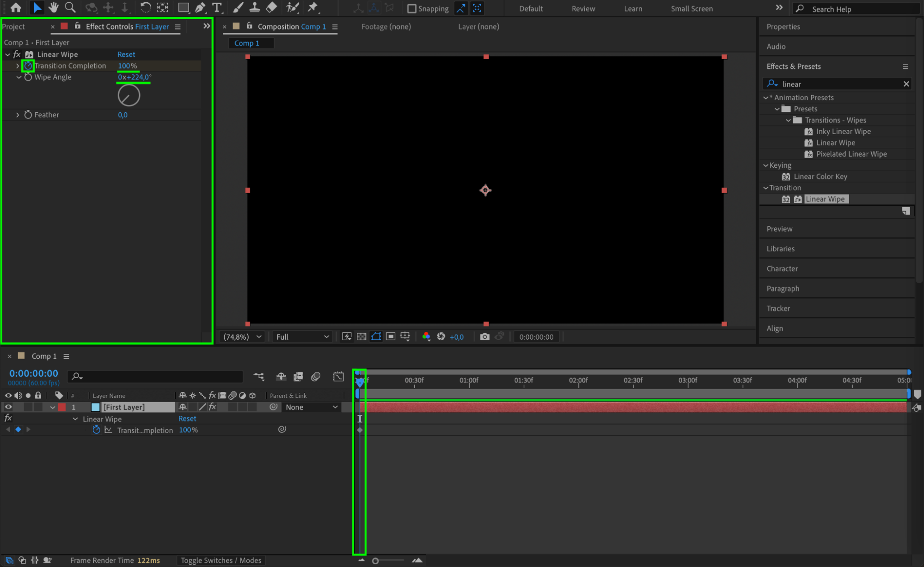Toggle Transition Completion stopwatch in Effect Controls
The height and width of the screenshot is (567, 924).
coord(28,66)
